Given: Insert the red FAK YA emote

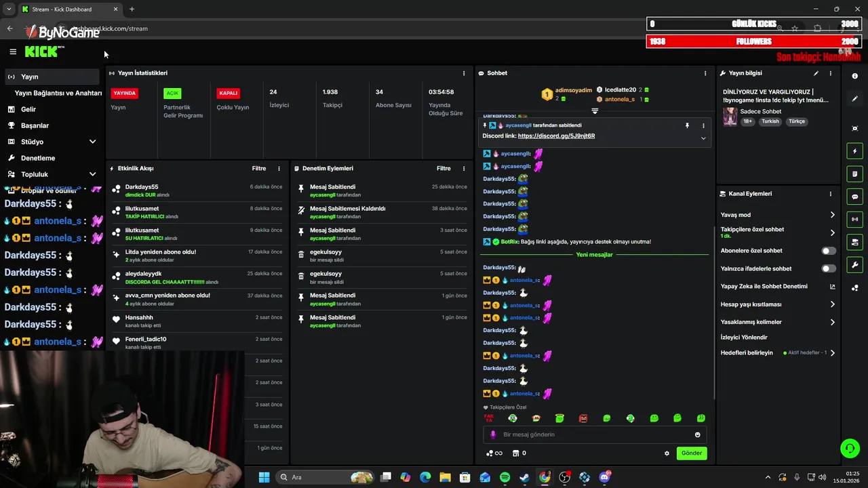Looking at the screenshot, I should 489,418.
